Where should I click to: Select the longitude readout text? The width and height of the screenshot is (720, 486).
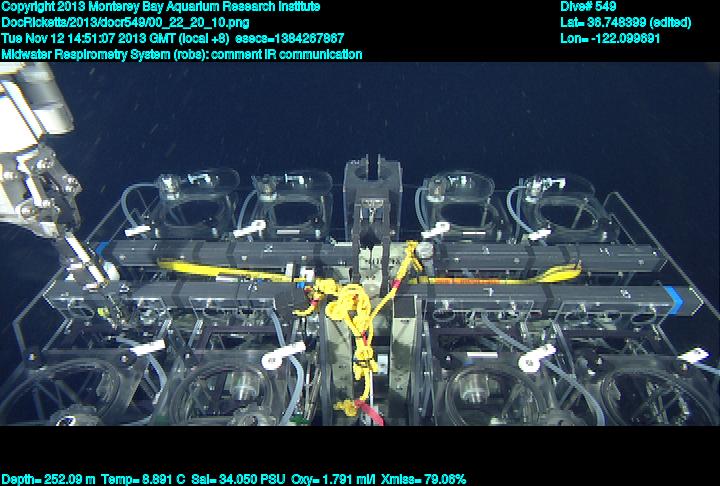pos(611,38)
